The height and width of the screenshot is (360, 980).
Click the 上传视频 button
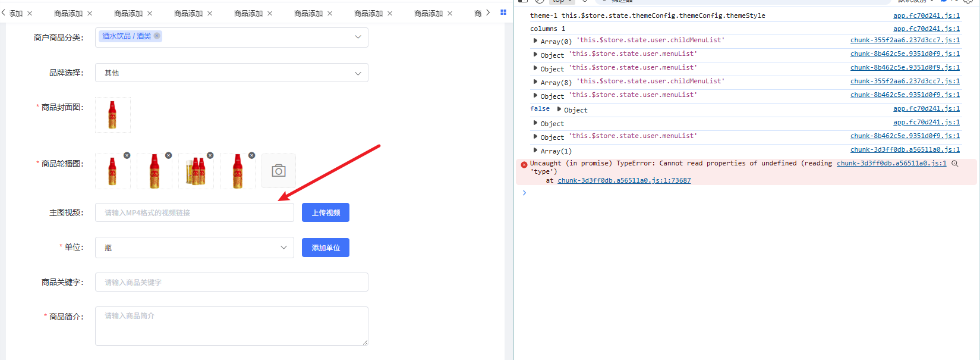(x=325, y=212)
